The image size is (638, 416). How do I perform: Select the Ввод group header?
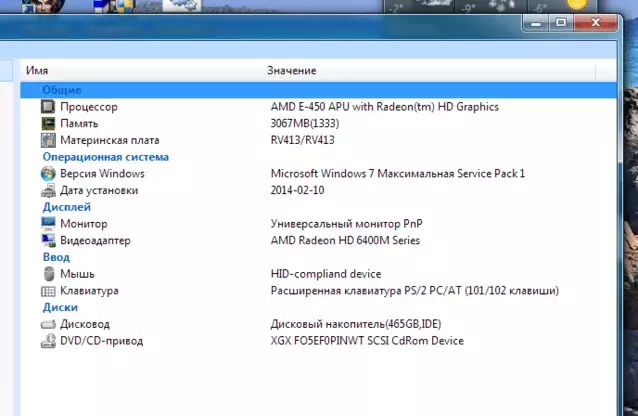point(56,257)
